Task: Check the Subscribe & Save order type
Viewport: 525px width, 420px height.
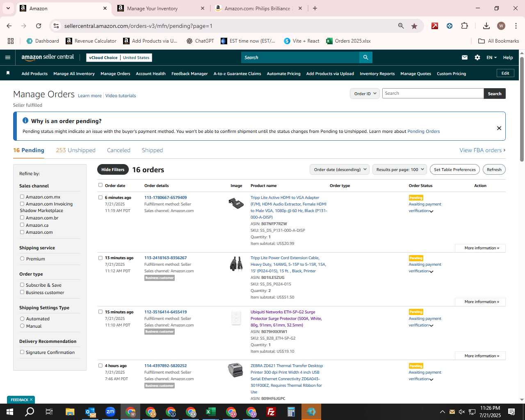Action: click(22, 285)
